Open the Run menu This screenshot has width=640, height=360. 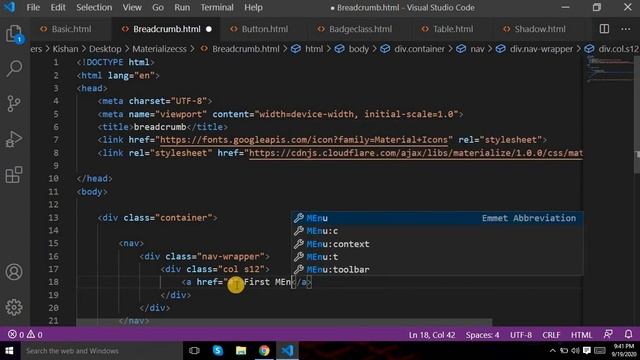(x=182, y=7)
